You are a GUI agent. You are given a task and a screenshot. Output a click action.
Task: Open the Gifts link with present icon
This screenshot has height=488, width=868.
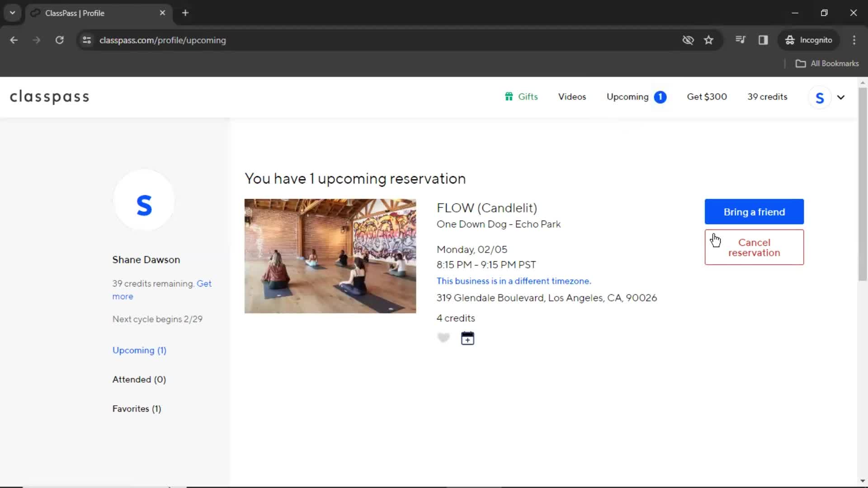521,97
